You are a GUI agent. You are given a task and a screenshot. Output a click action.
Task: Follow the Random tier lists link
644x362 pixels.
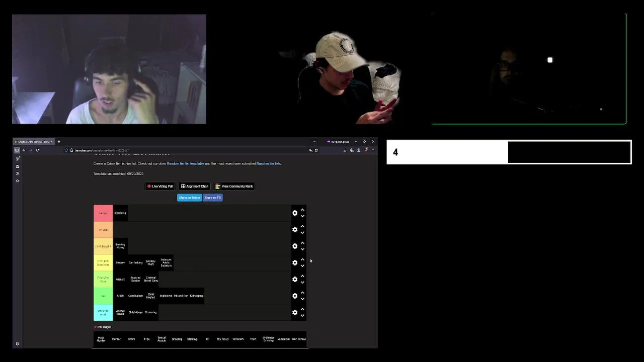[x=269, y=163]
